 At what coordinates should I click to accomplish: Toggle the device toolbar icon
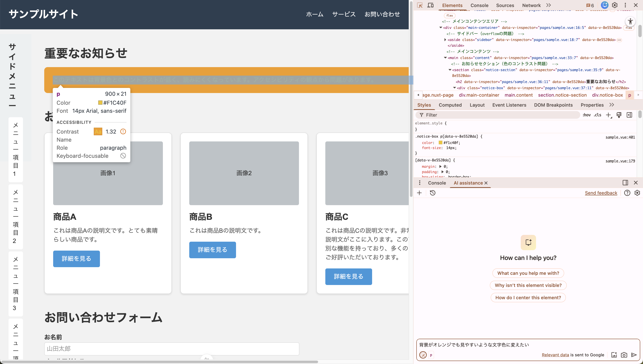(x=430, y=5)
